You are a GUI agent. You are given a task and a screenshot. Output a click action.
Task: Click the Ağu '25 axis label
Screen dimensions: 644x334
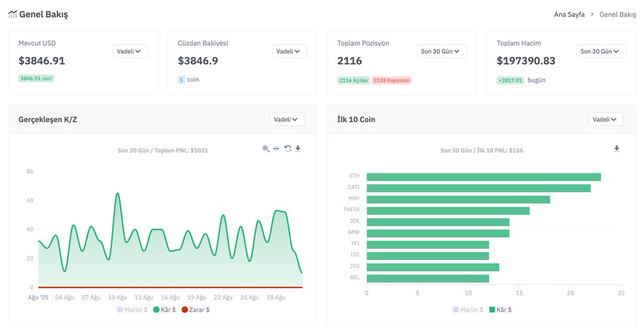click(x=38, y=297)
